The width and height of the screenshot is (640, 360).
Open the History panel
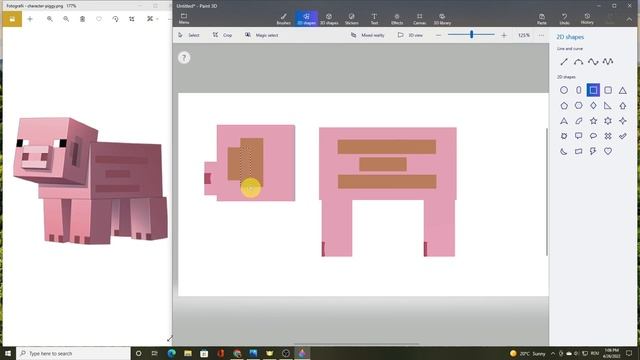point(587,19)
